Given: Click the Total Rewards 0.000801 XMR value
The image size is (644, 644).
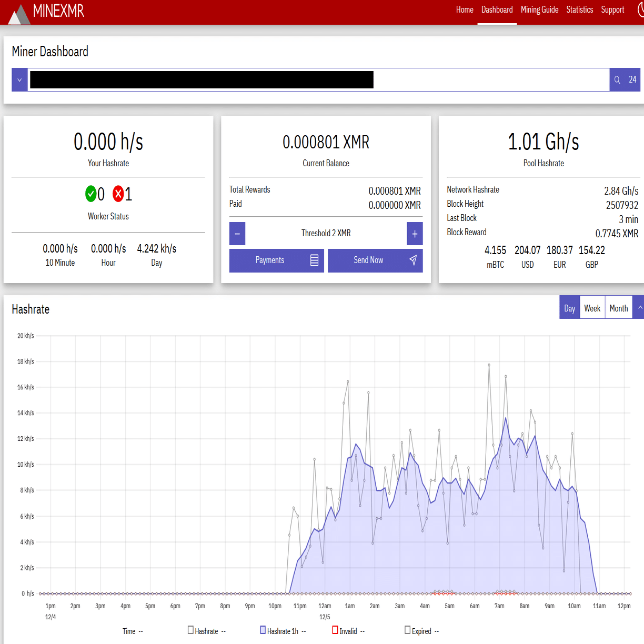Looking at the screenshot, I should coord(395,191).
